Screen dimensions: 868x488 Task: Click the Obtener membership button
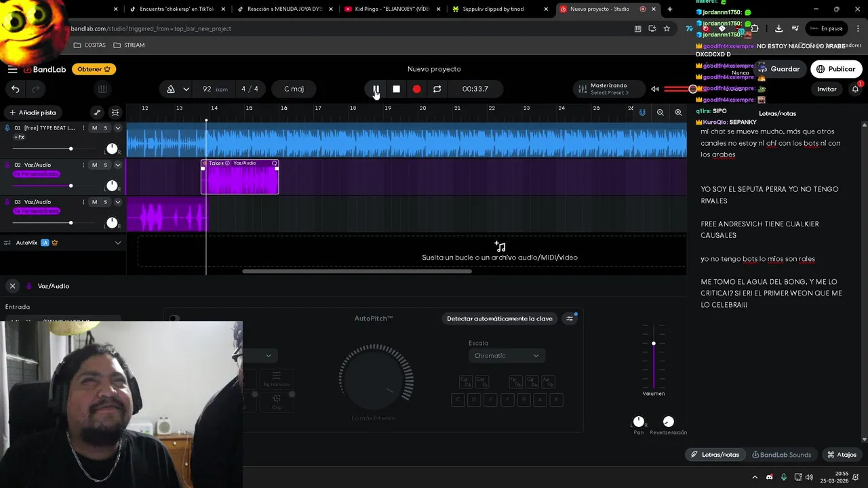(x=94, y=69)
